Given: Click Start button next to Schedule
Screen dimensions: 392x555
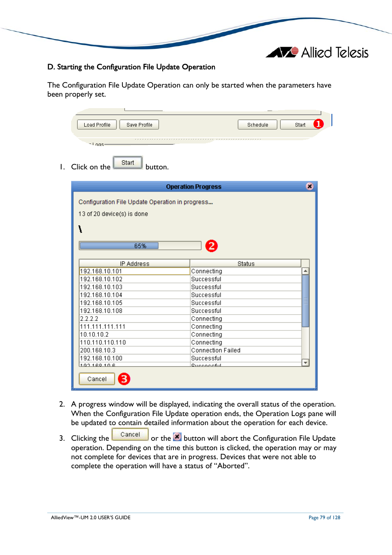Looking at the screenshot, I should 300,125.
